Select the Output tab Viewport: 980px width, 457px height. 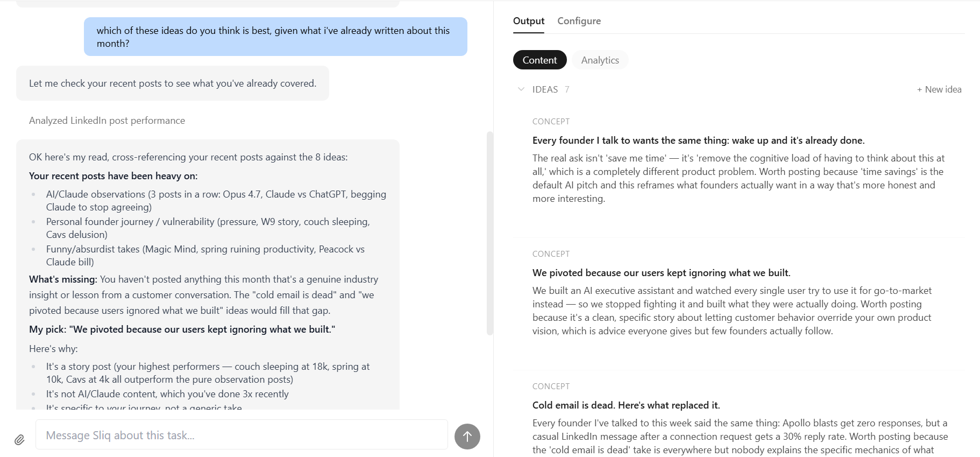[x=528, y=21]
